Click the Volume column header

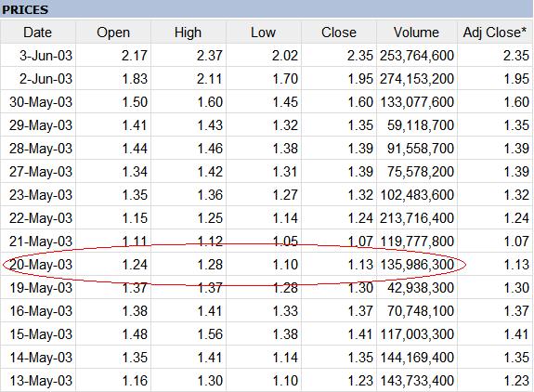tap(416, 33)
